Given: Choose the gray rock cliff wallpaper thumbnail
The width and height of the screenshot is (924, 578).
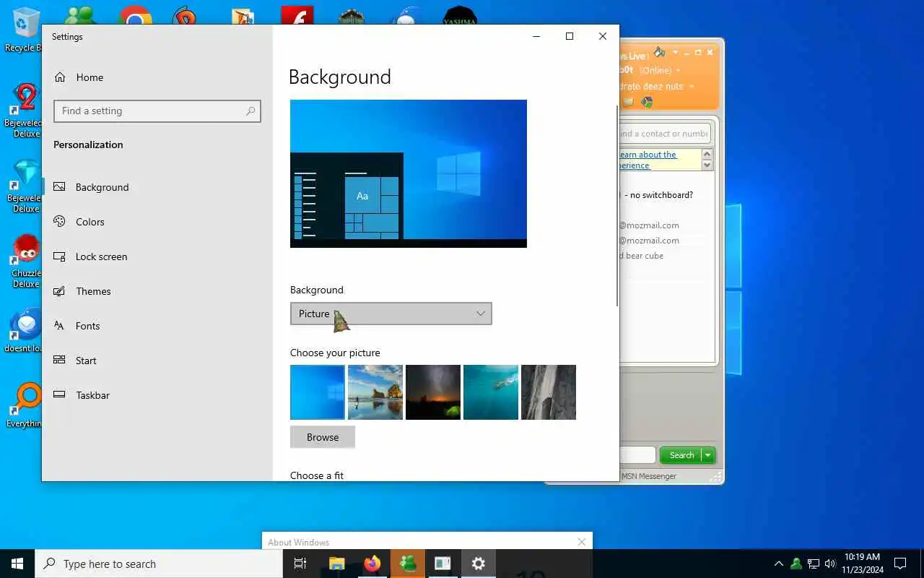Looking at the screenshot, I should coord(549,392).
